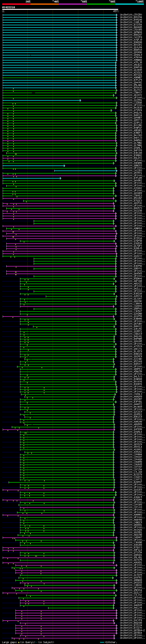Click arrowhead of the A7SMZ4 alignment bar
The width and height of the screenshot is (146, 644).
pyautogui.click(x=112, y=110)
